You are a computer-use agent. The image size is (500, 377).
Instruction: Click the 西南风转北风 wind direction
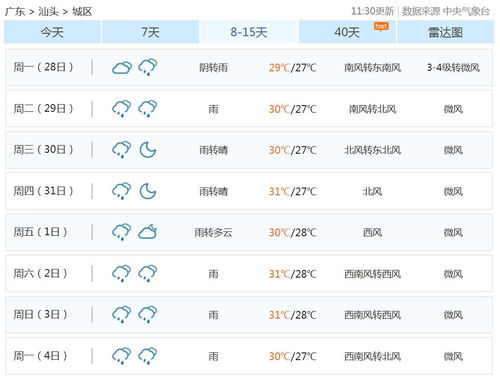pos(372,356)
